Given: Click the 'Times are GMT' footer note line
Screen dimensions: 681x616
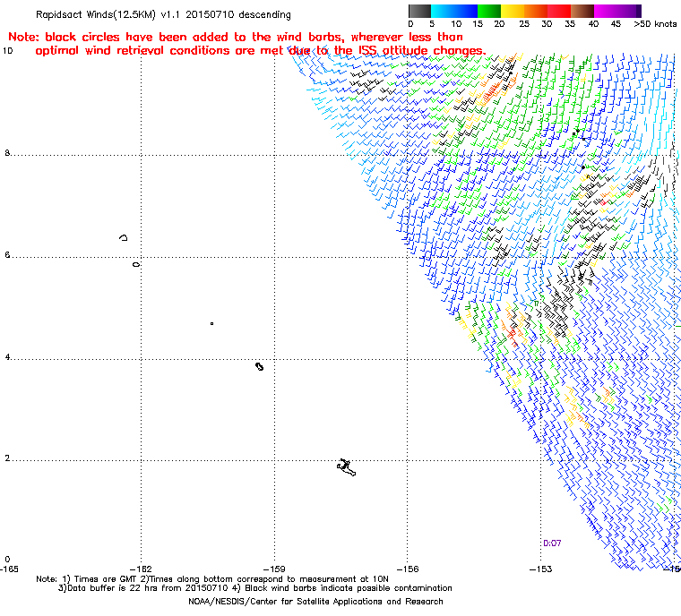Looking at the screenshot, I should coord(212,579).
